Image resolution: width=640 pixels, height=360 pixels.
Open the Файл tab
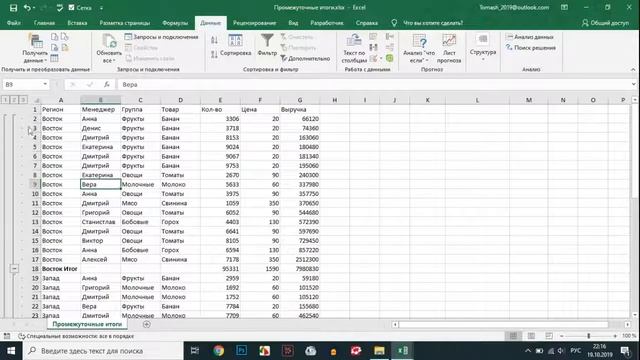click(x=13, y=23)
